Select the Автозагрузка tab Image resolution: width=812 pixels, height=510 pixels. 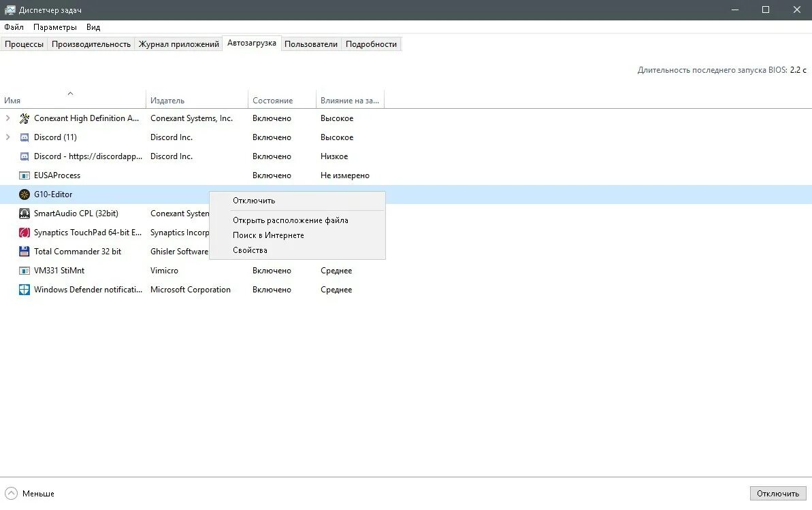tap(252, 43)
